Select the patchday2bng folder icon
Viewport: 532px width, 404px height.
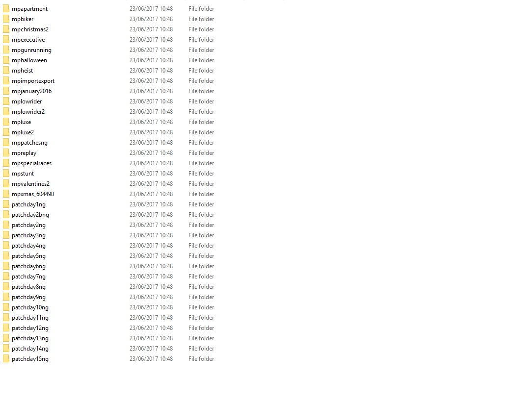pyautogui.click(x=6, y=215)
